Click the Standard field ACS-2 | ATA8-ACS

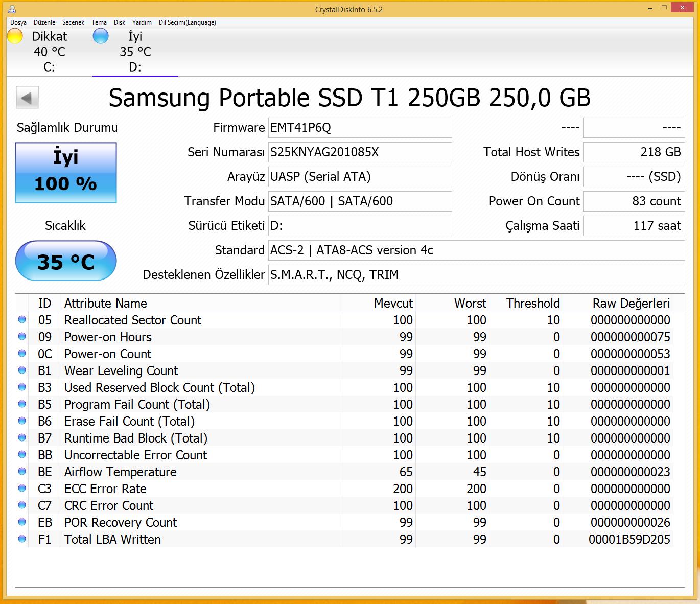(476, 250)
